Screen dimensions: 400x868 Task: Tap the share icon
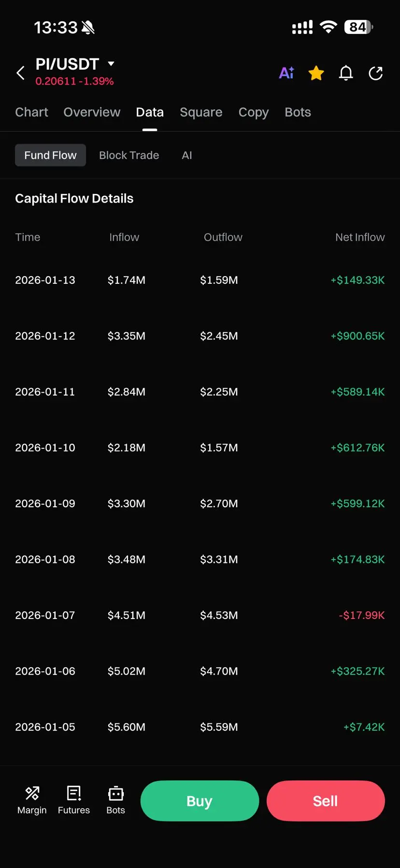(375, 73)
